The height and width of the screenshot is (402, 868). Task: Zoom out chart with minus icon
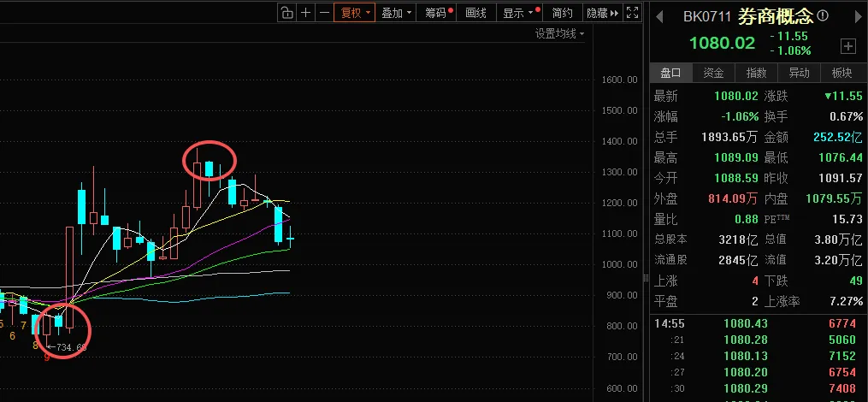(324, 13)
